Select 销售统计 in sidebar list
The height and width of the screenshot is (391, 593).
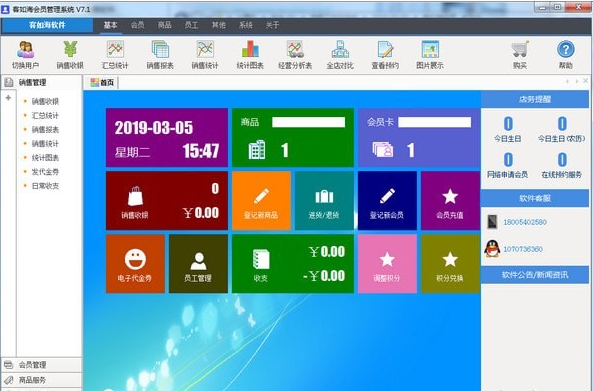(x=45, y=143)
